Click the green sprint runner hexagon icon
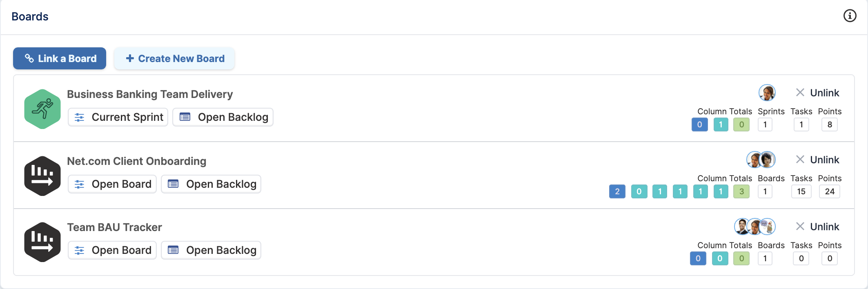Screen dimensions: 868x289 point(42,109)
